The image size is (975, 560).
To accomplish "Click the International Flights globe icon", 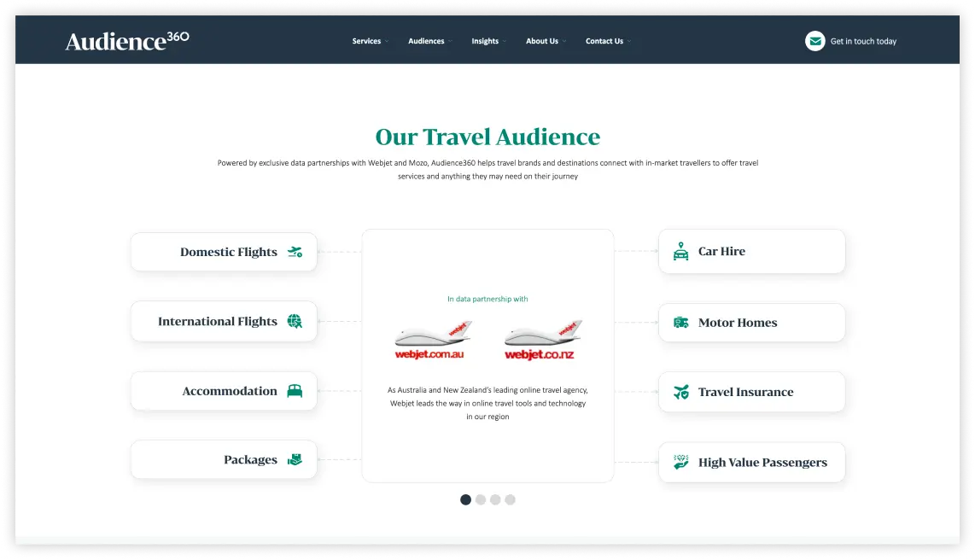I will tap(295, 321).
